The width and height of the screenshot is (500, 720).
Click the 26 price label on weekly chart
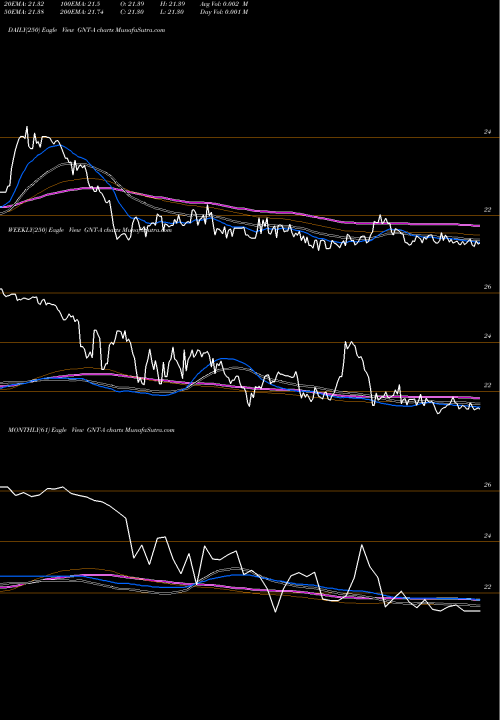[x=487, y=287]
